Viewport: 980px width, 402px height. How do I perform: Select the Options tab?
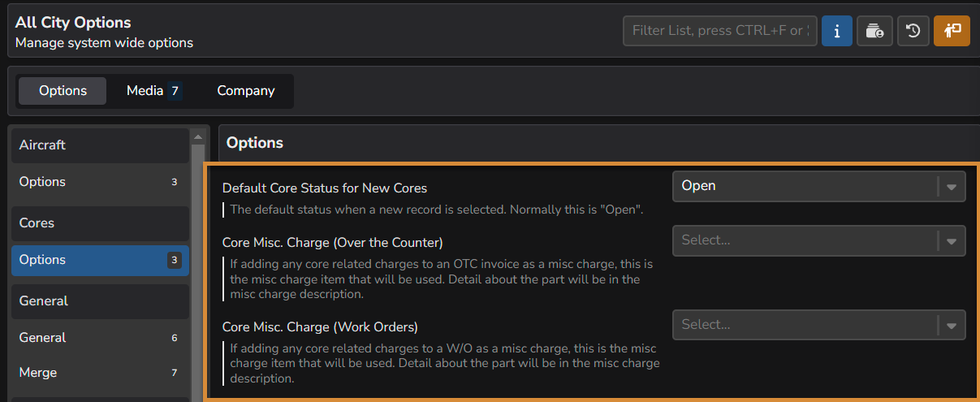point(63,91)
